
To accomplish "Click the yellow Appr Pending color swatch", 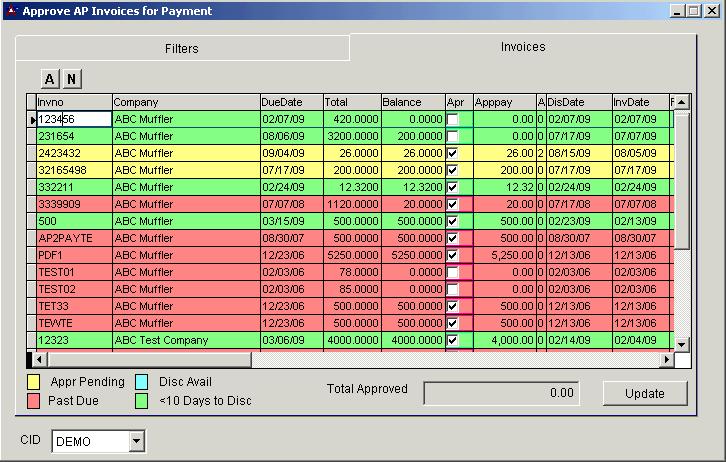I will pyautogui.click(x=33, y=382).
